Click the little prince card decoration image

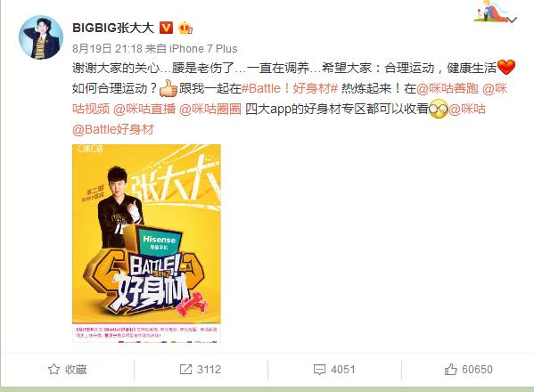click(489, 12)
